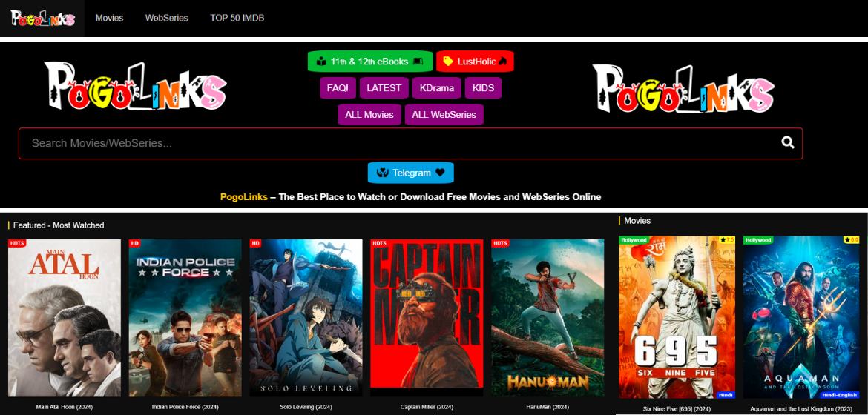Open the Captain Miller poster
The height and width of the screenshot is (415, 868).
(427, 318)
